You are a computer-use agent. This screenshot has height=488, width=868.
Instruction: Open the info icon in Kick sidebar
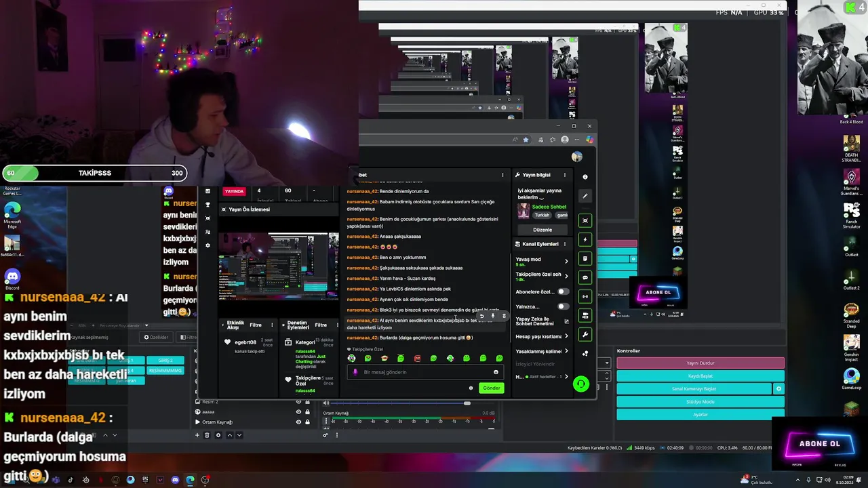pos(585,177)
